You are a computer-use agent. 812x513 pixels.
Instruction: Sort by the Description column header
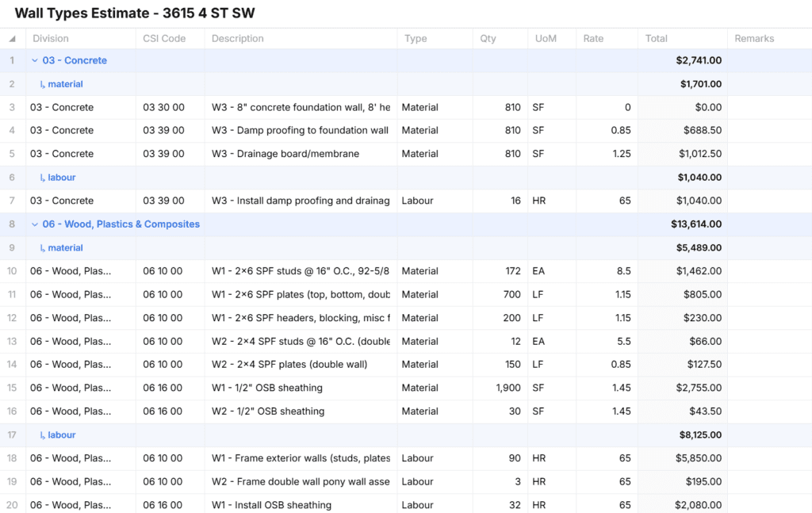238,38
